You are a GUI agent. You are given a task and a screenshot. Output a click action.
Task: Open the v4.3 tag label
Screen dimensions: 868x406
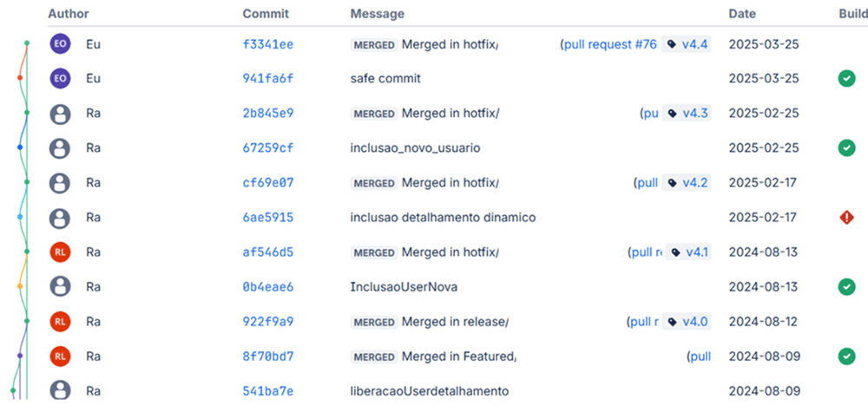point(687,113)
